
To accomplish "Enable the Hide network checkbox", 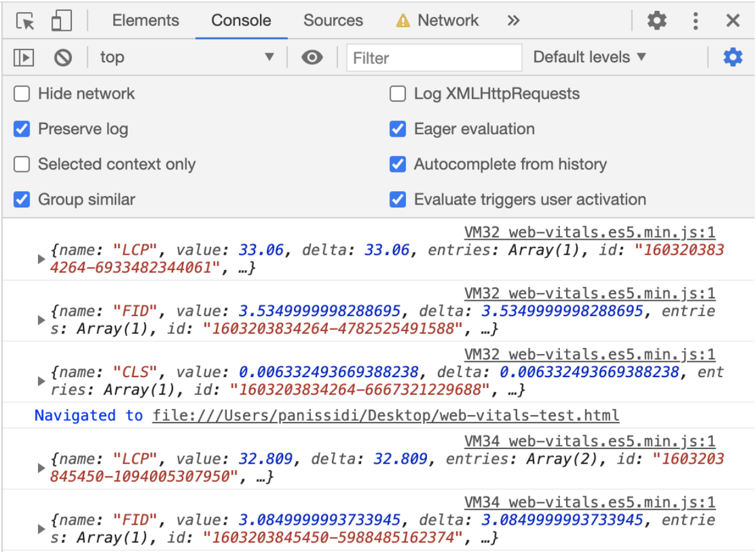I will point(22,94).
